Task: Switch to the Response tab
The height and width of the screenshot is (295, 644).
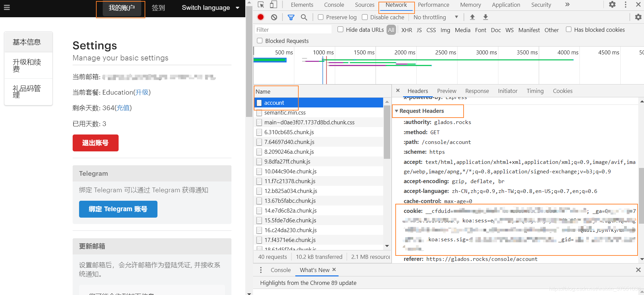Action: pyautogui.click(x=477, y=91)
